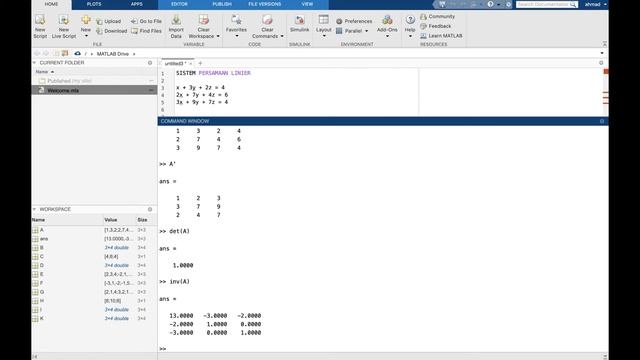The image size is (640, 360).
Task: Close the untitled3 editor tab
Action: point(191,64)
